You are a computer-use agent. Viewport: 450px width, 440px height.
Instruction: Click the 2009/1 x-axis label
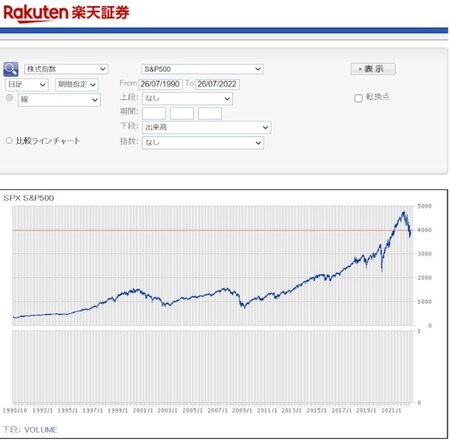(242, 410)
